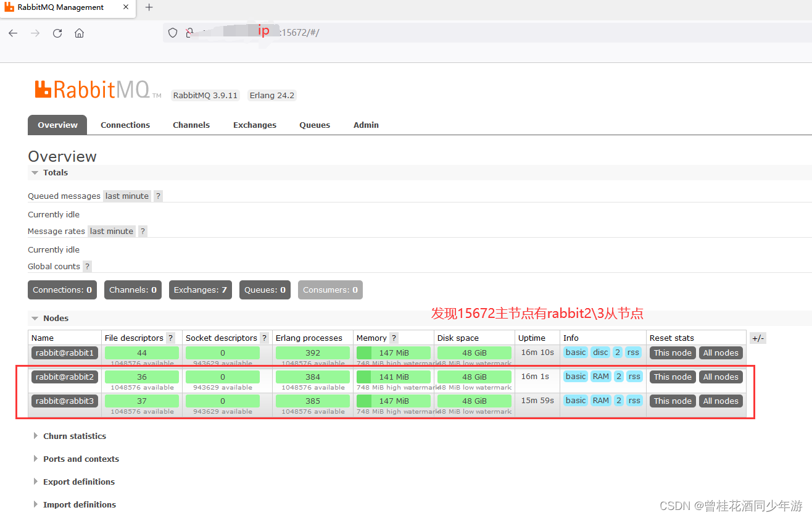Click the disc tag for rabbit1
This screenshot has width=812, height=518.
pos(600,352)
